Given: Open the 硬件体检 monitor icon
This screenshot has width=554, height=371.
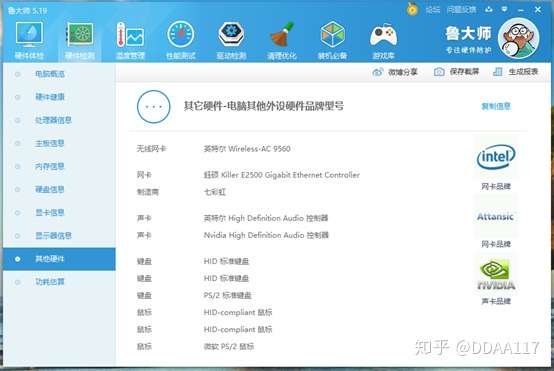Looking at the screenshot, I should pos(29,34).
